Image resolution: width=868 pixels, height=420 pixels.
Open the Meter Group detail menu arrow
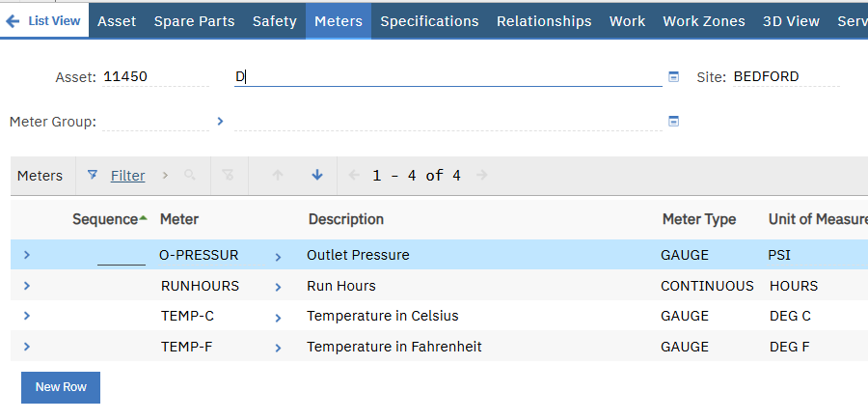(220, 121)
